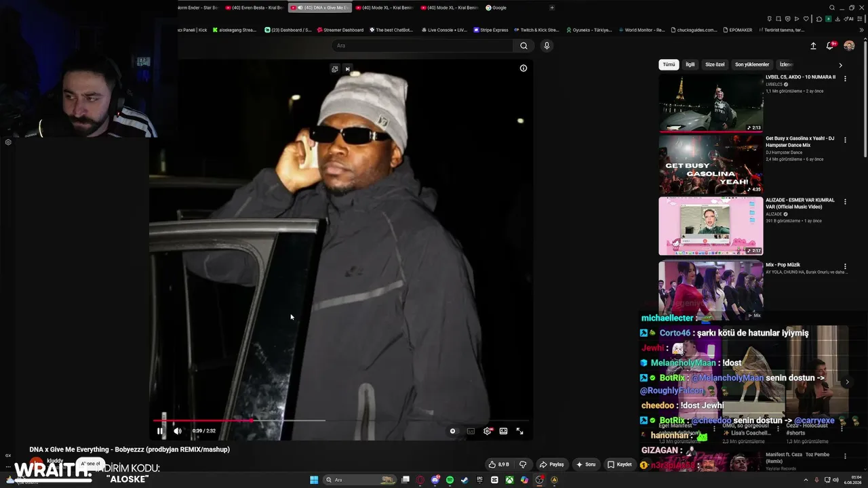Open options for ALIZADE ESMER VAR KUMRAL video
Screen dimensions: 868x488
(845, 201)
